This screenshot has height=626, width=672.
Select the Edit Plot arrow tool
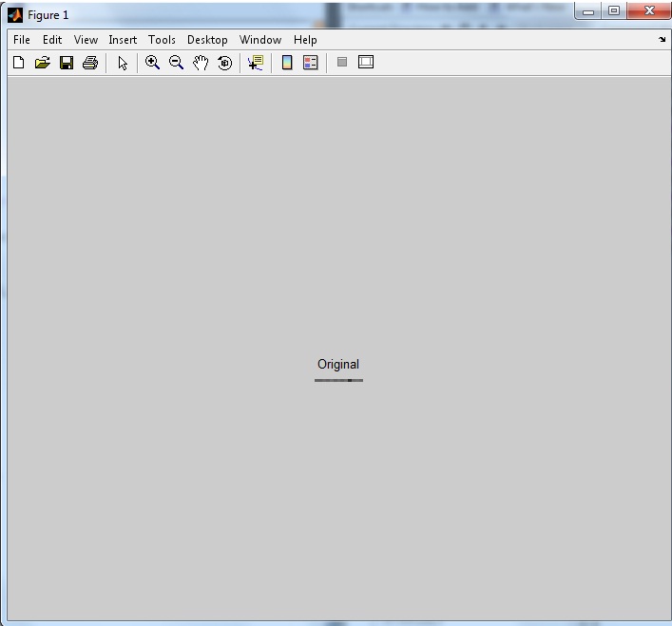123,63
